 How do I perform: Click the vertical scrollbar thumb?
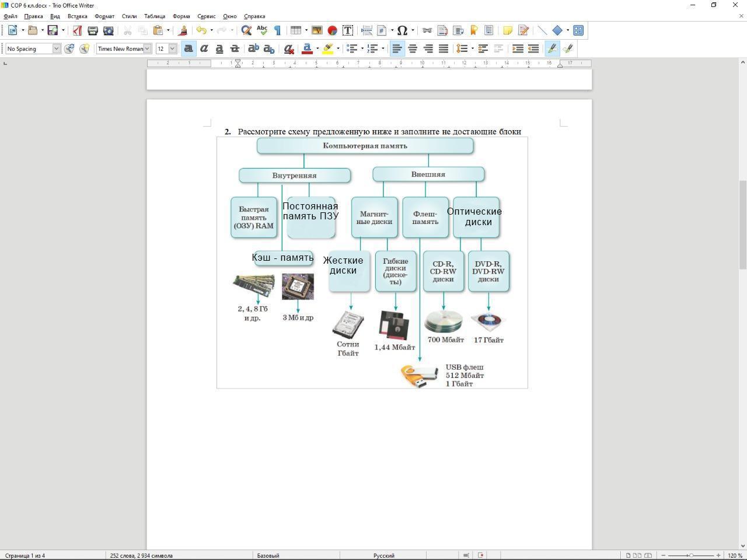coord(743,224)
